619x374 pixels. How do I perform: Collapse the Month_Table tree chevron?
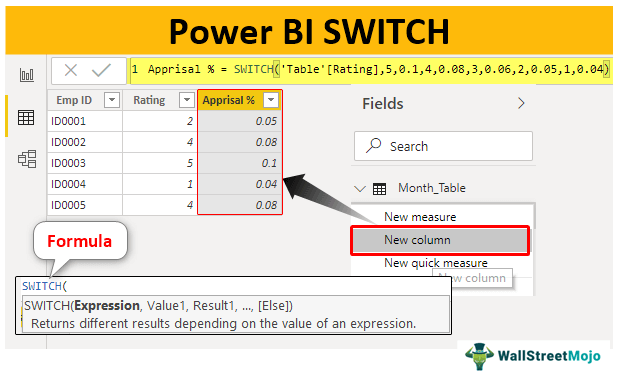[360, 189]
